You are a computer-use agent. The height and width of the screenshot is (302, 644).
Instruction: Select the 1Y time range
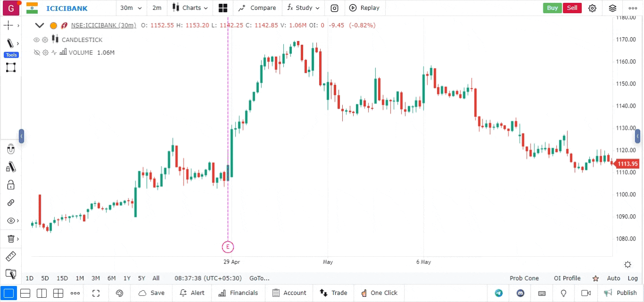coord(127,278)
